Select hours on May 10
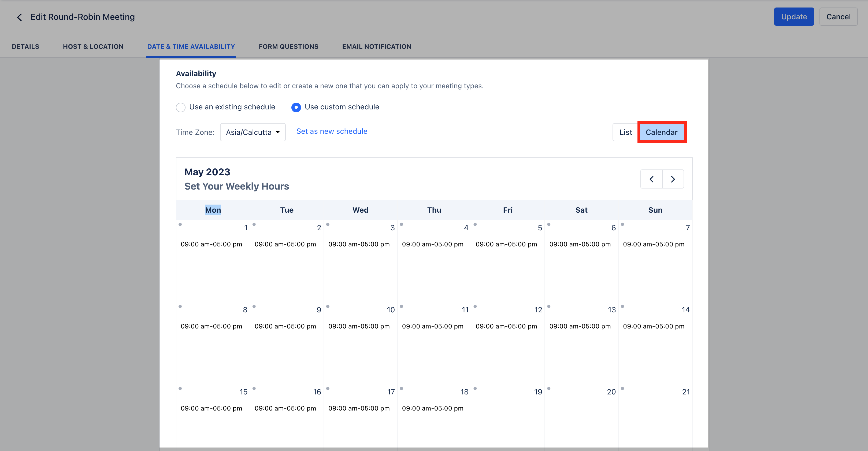Screen dimensions: 868x451 pos(359,326)
